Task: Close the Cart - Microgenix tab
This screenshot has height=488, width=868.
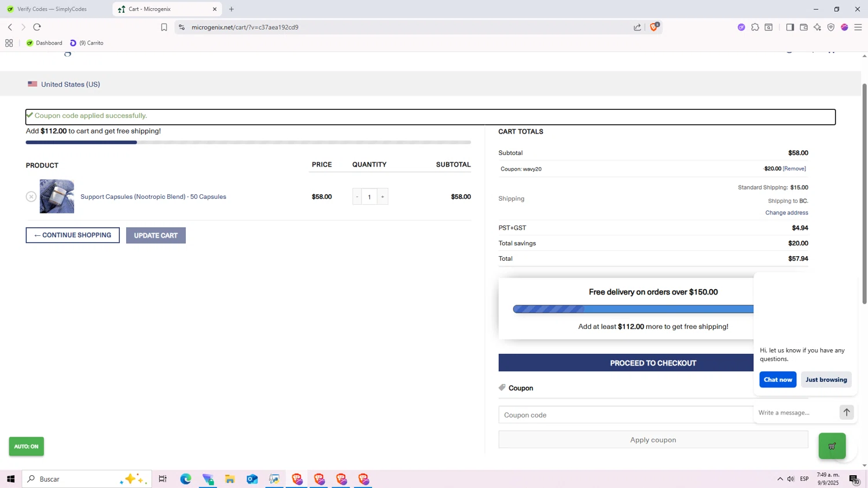Action: (215, 9)
